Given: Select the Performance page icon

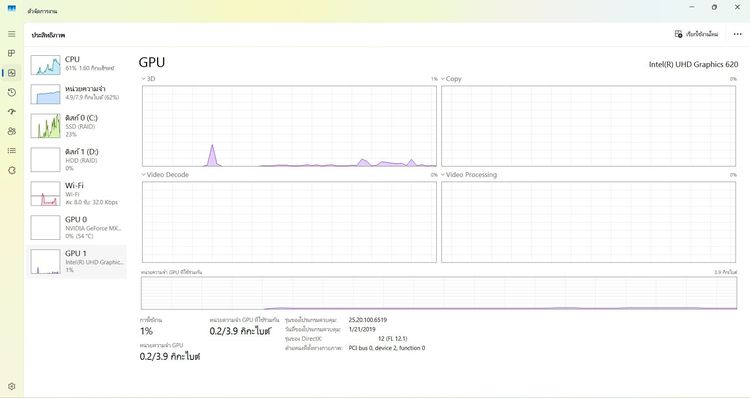Looking at the screenshot, I should coord(11,73).
